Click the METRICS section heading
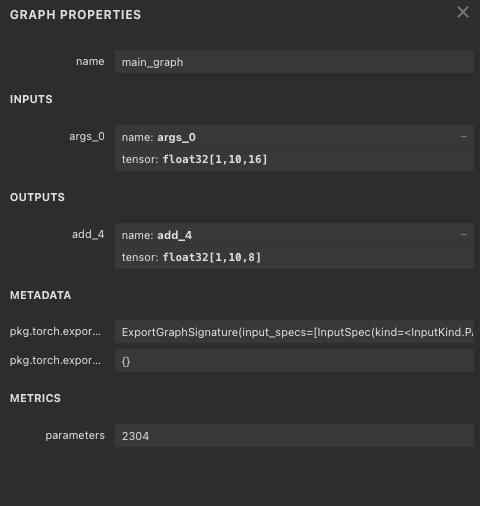This screenshot has width=480, height=506. 35,398
